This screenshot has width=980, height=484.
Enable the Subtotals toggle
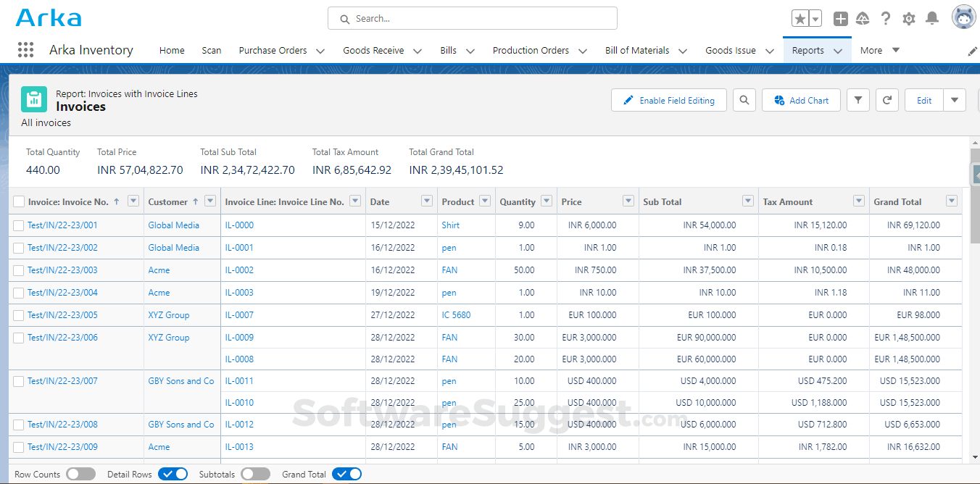point(255,474)
